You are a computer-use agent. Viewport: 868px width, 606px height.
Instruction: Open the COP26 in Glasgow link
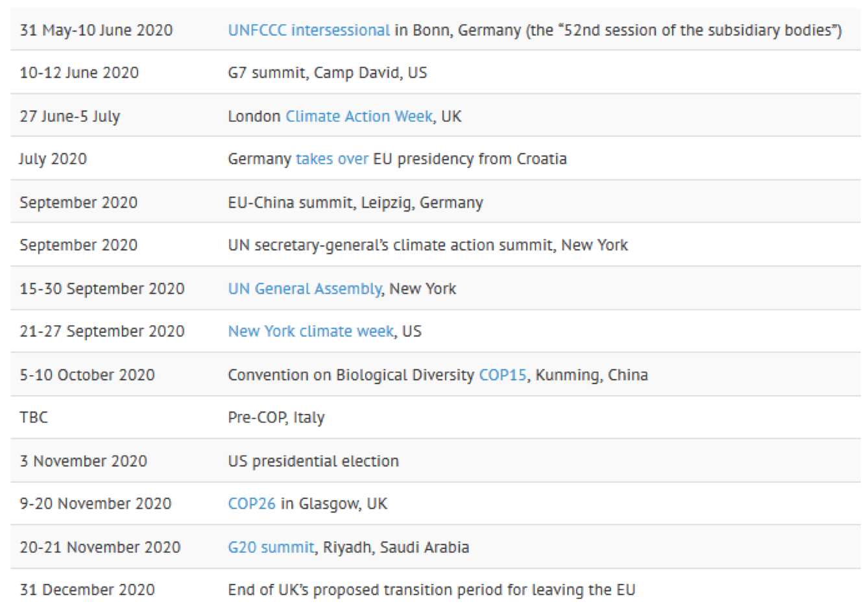click(252, 504)
